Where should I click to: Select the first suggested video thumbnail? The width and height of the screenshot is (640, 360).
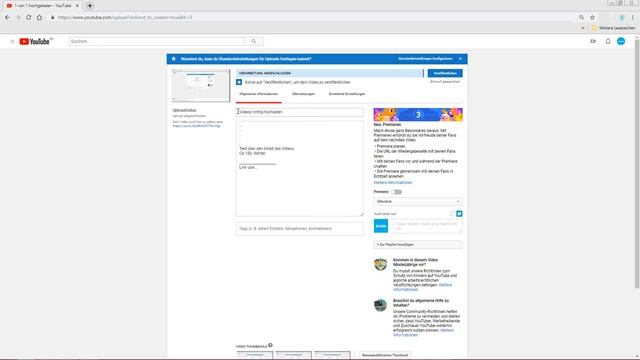click(255, 356)
